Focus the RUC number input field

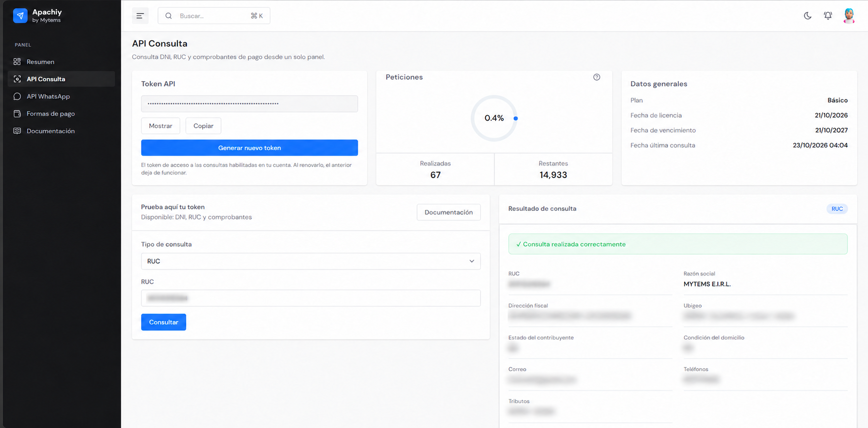[x=311, y=298]
